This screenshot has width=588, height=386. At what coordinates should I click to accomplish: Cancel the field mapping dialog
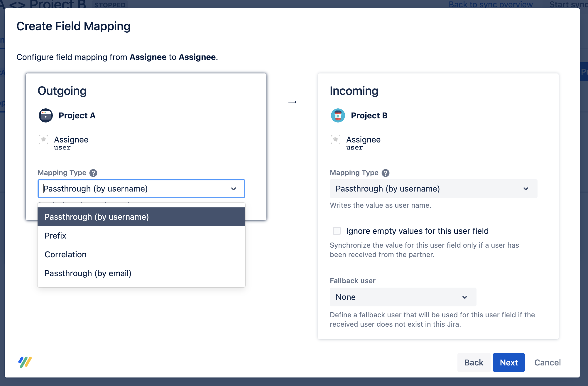[x=547, y=362]
